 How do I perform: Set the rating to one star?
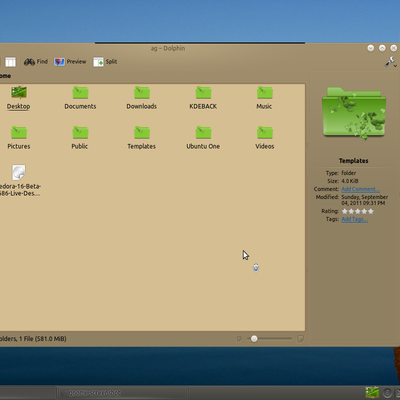pyautogui.click(x=345, y=211)
